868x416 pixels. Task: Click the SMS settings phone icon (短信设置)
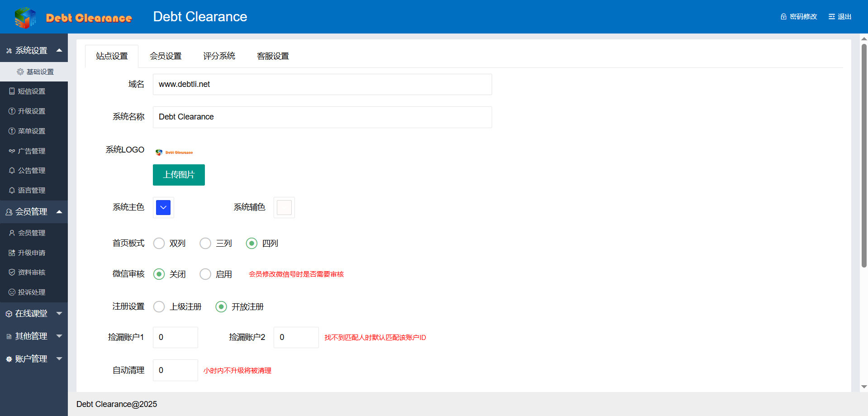point(12,91)
